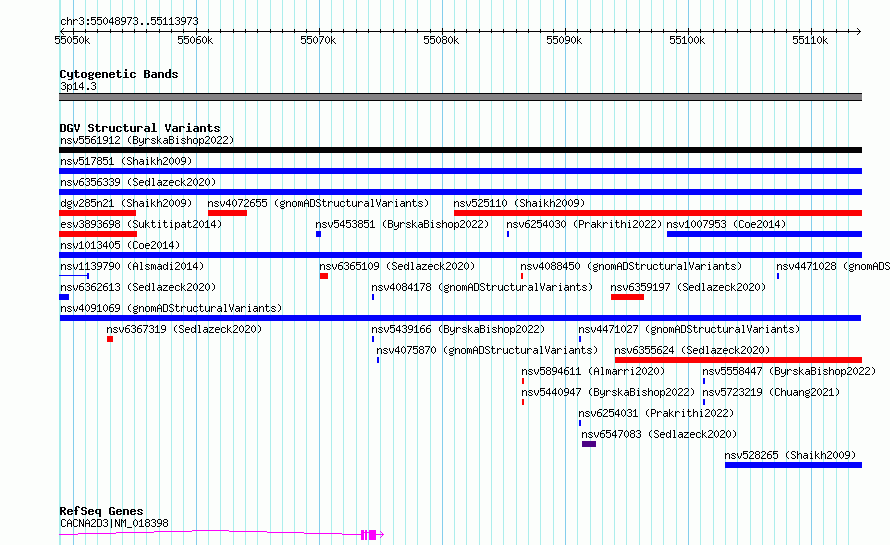The width and height of the screenshot is (890, 545).
Task: Click the RefSeq Genes track title
Action: [x=101, y=512]
